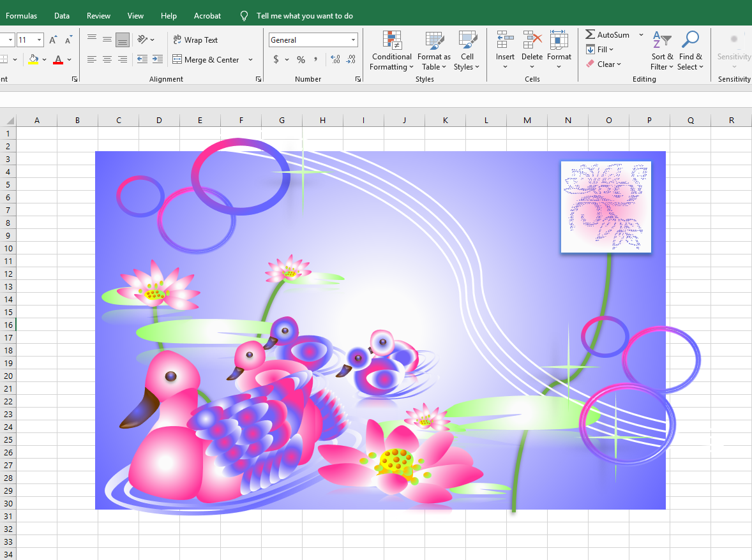This screenshot has width=752, height=560.
Task: Click Tell me what you want to do
Action: coord(297,15)
